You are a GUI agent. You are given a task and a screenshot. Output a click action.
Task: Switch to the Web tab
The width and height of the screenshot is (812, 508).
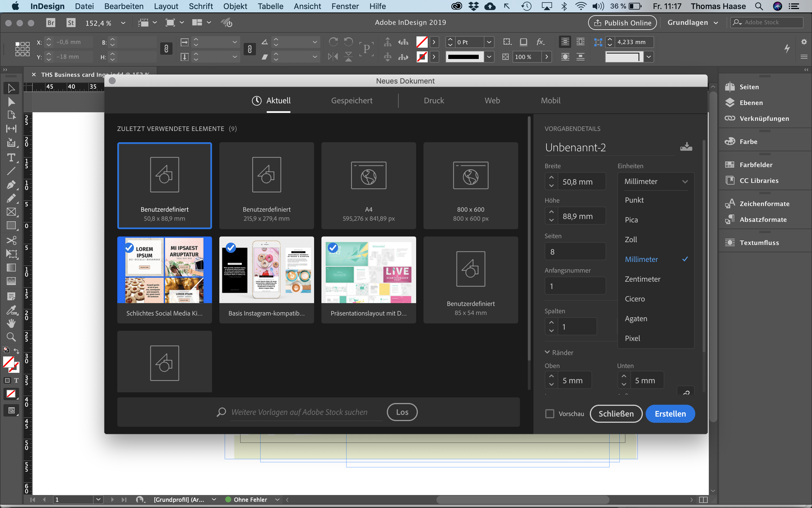pyautogui.click(x=492, y=100)
